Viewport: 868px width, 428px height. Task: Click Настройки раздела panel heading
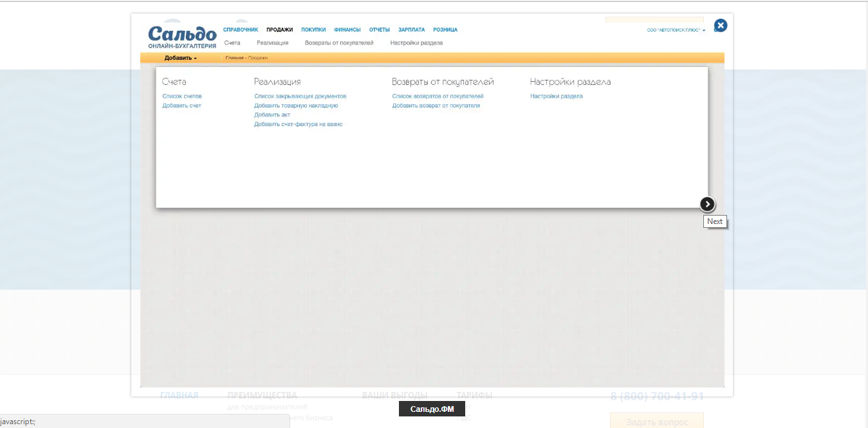coord(571,82)
